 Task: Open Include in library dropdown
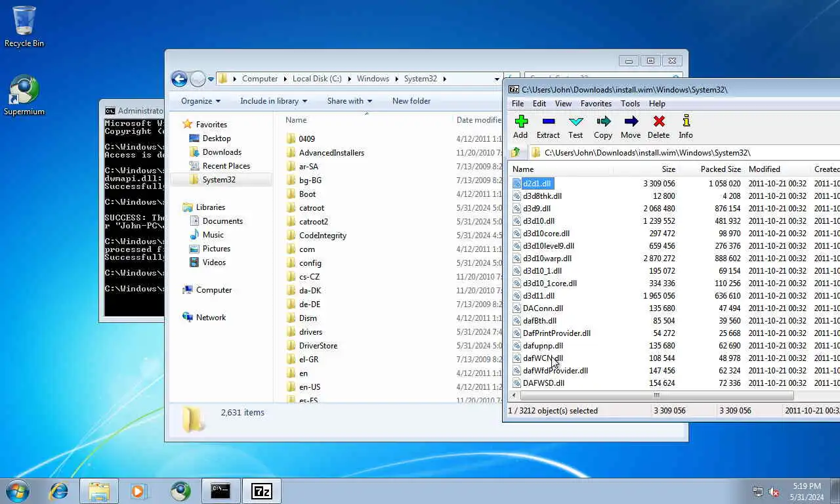274,101
